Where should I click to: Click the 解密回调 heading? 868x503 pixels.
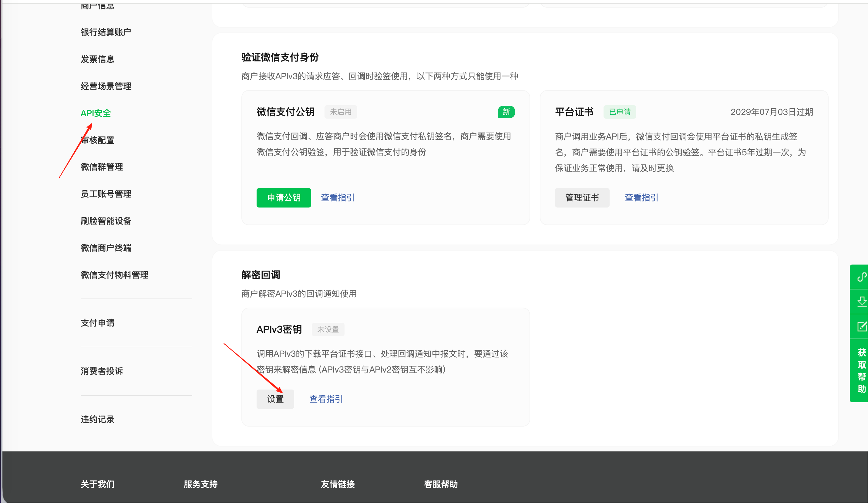(x=261, y=275)
